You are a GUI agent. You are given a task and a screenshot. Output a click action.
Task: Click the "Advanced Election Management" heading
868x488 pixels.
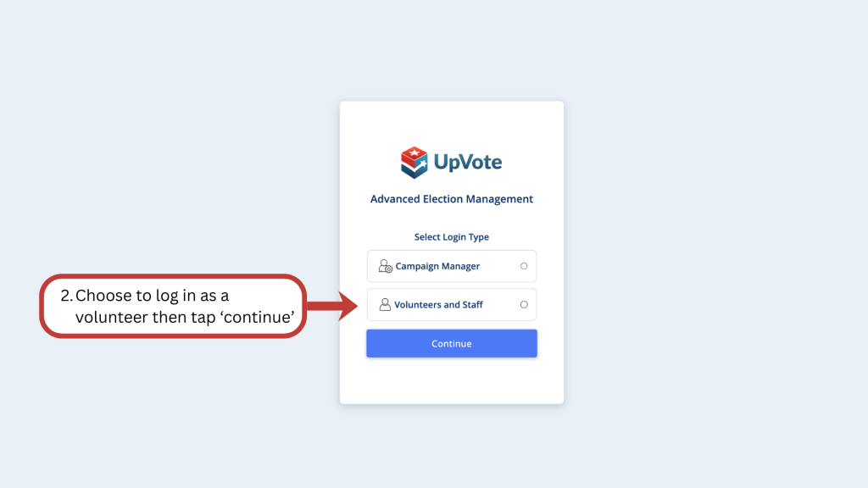452,199
